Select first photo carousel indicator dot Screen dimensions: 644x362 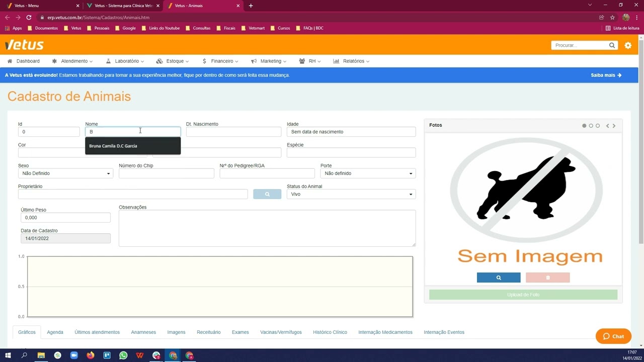tap(584, 126)
